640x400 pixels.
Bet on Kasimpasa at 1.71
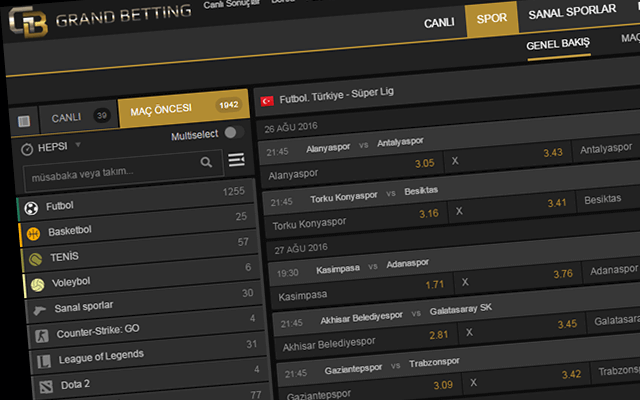pos(361,288)
